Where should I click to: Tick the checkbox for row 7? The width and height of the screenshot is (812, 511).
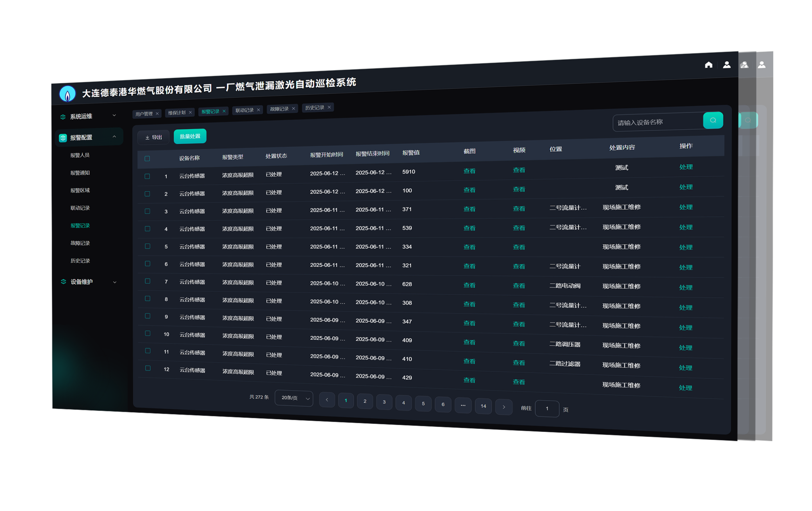pos(148,281)
